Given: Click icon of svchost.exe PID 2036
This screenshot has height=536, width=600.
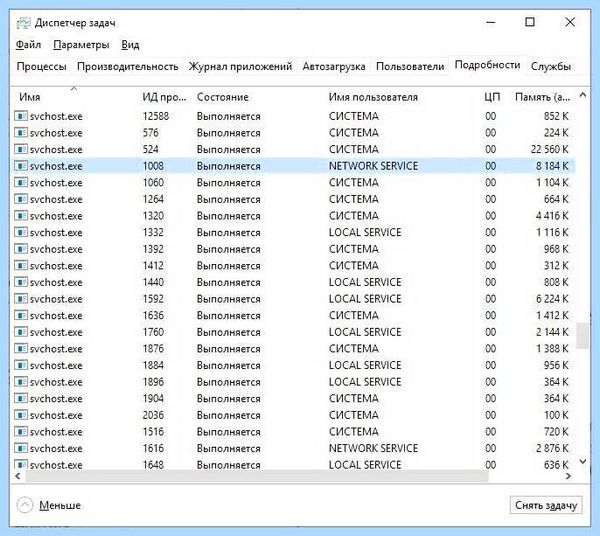Looking at the screenshot, I should pos(21,415).
